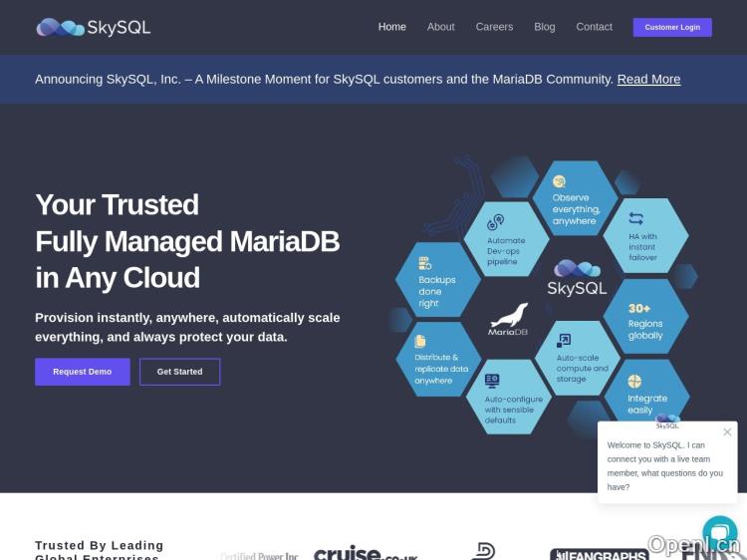This screenshot has width=747, height=560.
Task: Close the chat welcome popup
Action: 727,431
